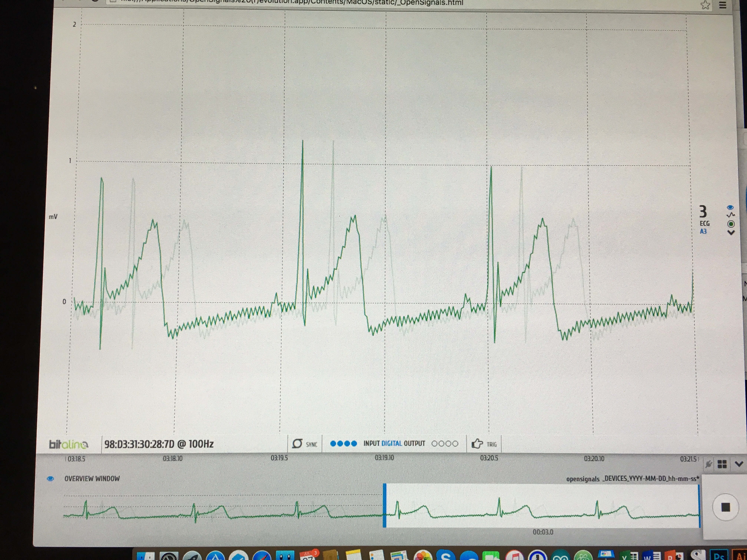Click the bitalino logo
The height and width of the screenshot is (560, 747).
[69, 444]
